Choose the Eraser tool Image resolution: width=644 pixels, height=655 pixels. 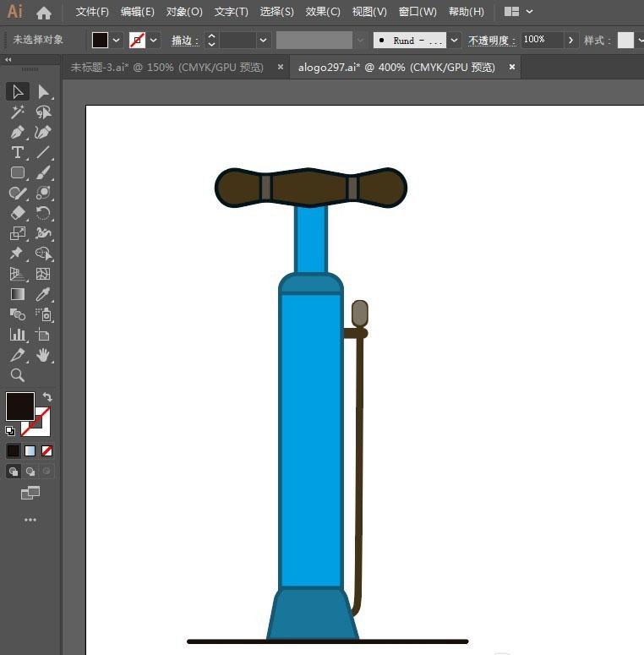click(18, 213)
